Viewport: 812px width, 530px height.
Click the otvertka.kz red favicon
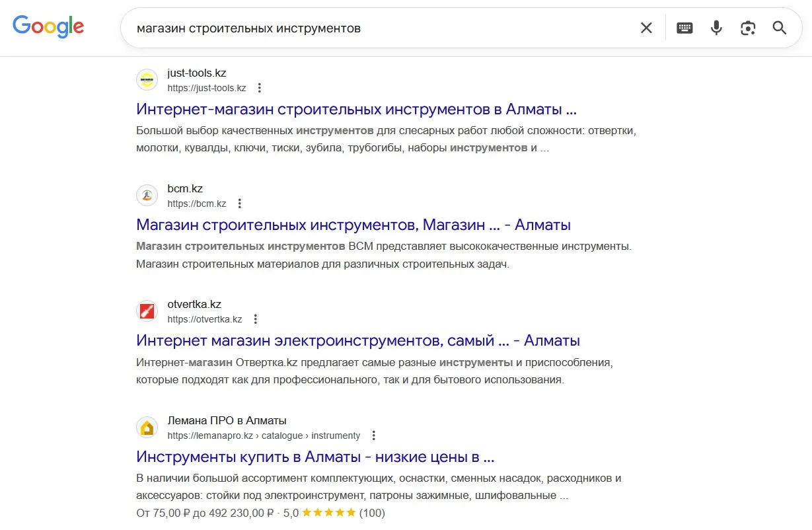click(x=147, y=311)
